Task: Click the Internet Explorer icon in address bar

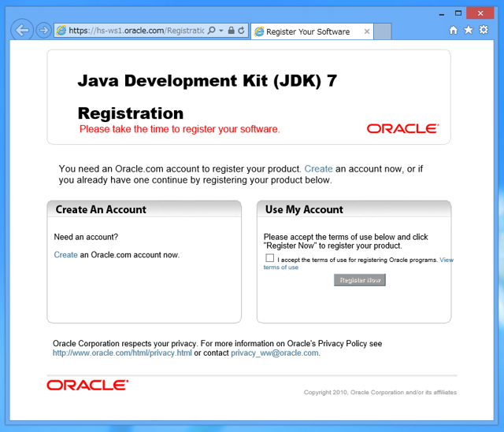Action: (61, 31)
